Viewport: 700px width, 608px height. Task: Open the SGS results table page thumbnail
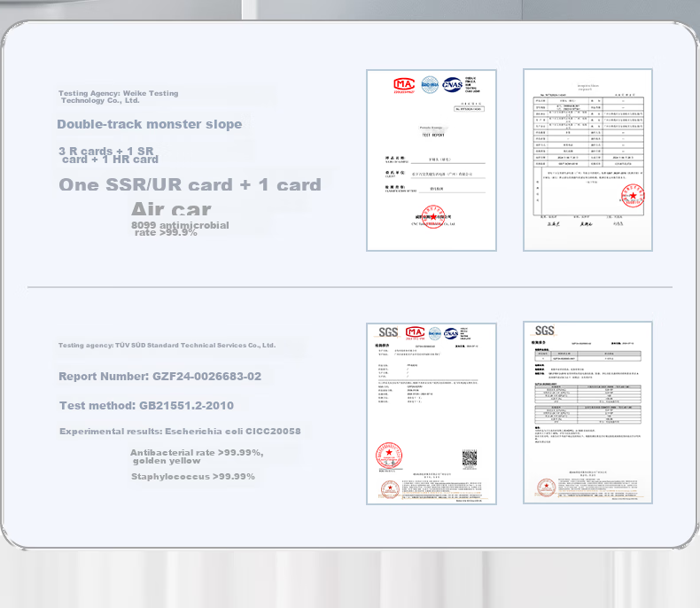tap(587, 412)
